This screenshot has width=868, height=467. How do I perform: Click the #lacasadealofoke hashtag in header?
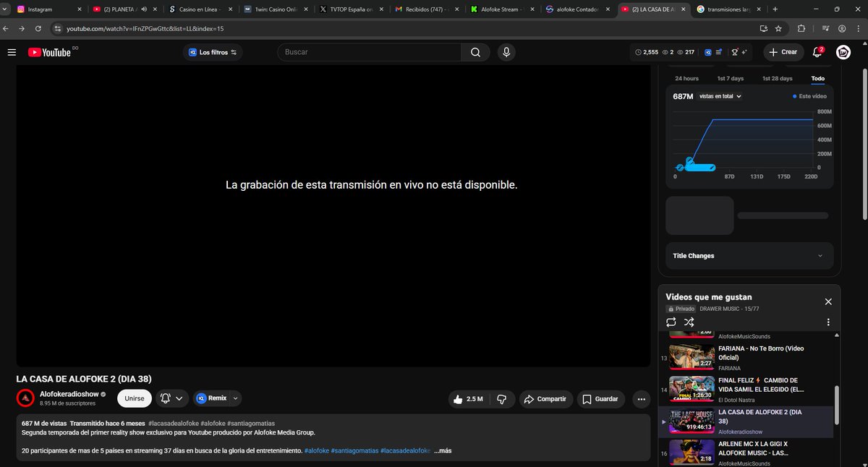[172, 423]
